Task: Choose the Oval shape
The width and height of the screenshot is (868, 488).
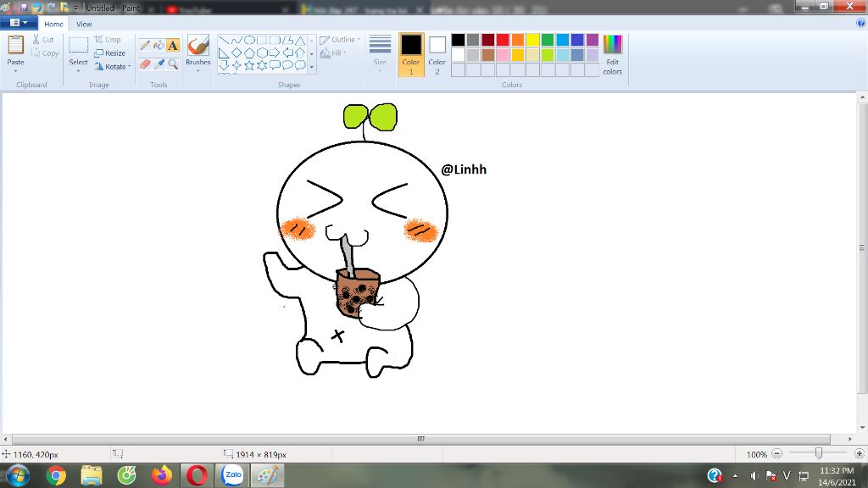Action: (249, 40)
